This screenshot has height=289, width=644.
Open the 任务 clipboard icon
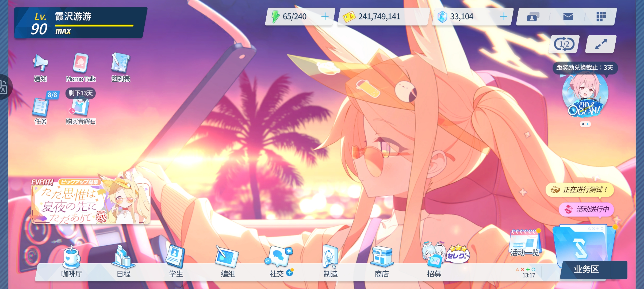tap(40, 111)
